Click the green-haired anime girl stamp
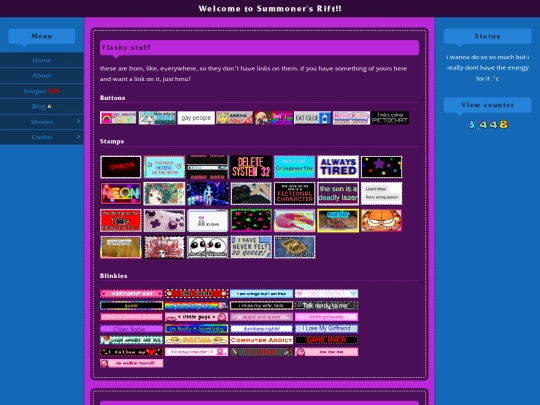This screenshot has height=405, width=540. [x=164, y=194]
